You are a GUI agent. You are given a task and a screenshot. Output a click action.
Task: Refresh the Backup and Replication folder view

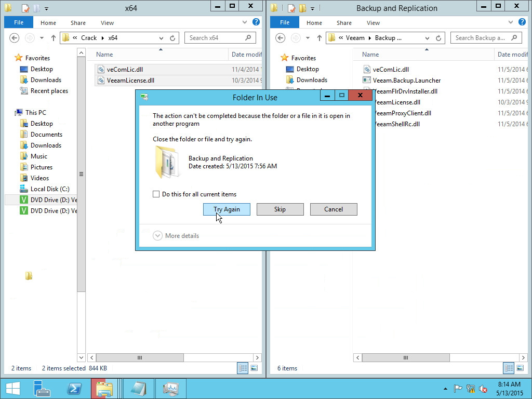pyautogui.click(x=438, y=38)
